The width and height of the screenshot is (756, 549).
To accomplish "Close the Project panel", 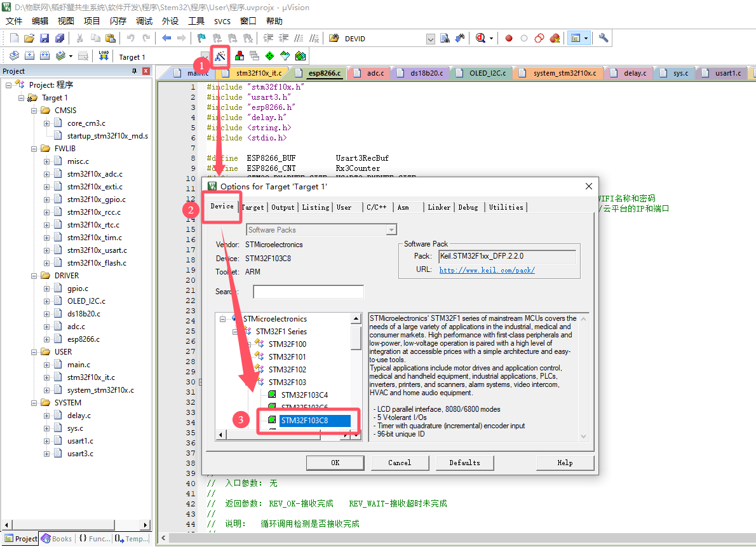I will click(146, 71).
